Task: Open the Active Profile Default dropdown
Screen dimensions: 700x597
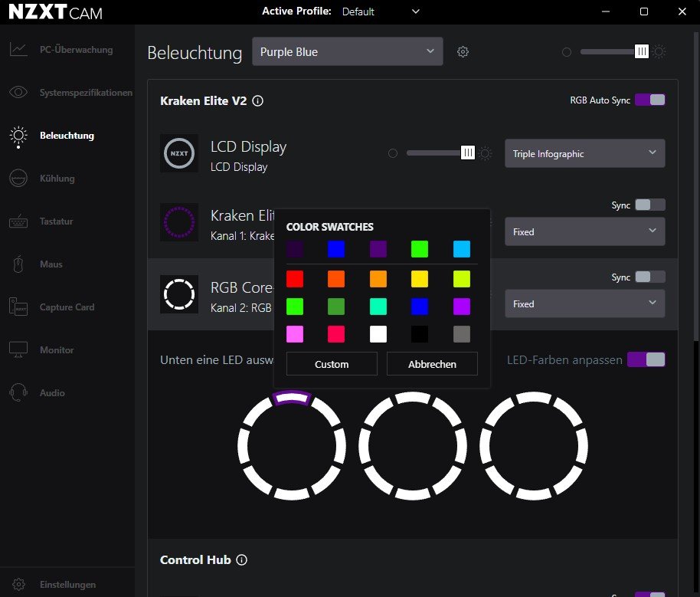Action: (381, 11)
